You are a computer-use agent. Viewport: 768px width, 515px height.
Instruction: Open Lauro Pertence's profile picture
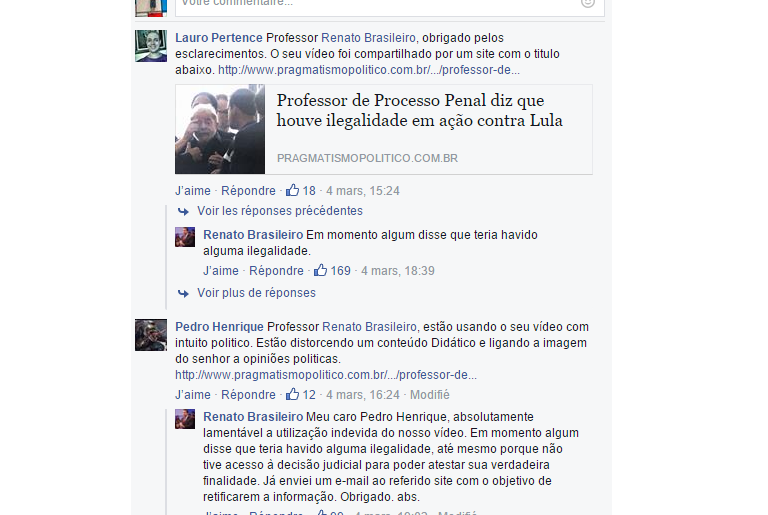151,46
